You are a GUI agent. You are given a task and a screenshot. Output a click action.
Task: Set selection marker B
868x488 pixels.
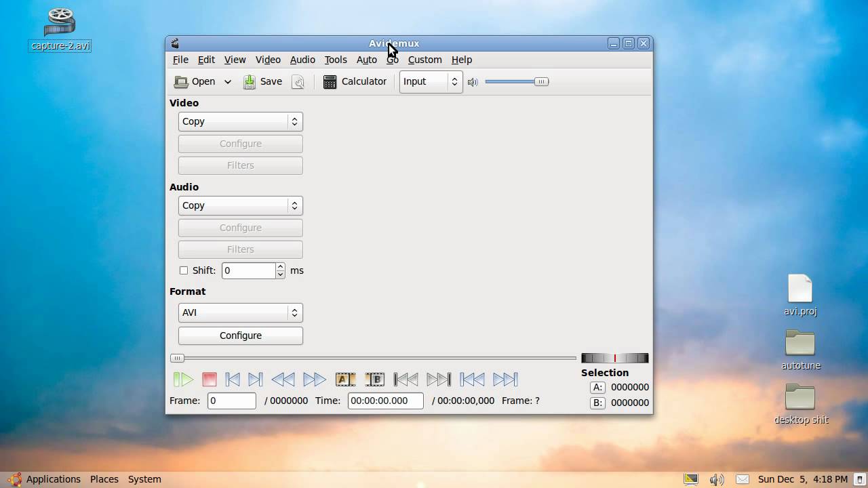[374, 380]
